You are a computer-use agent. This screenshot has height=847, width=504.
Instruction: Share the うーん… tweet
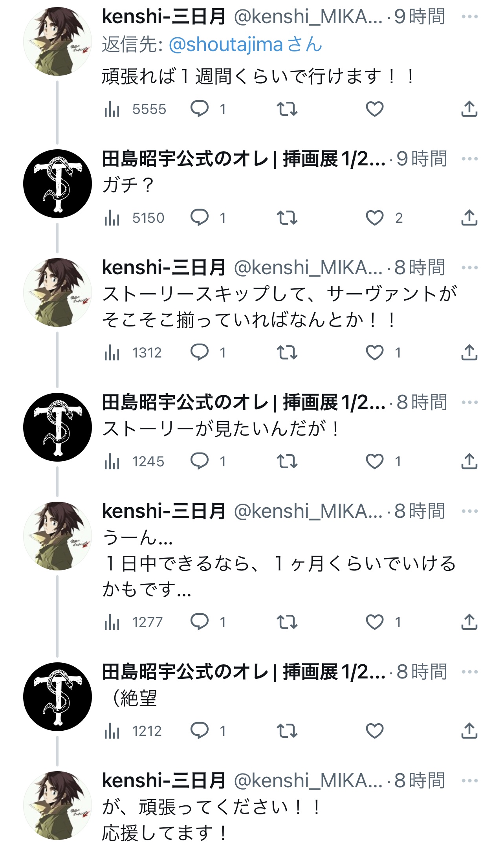[x=469, y=622]
